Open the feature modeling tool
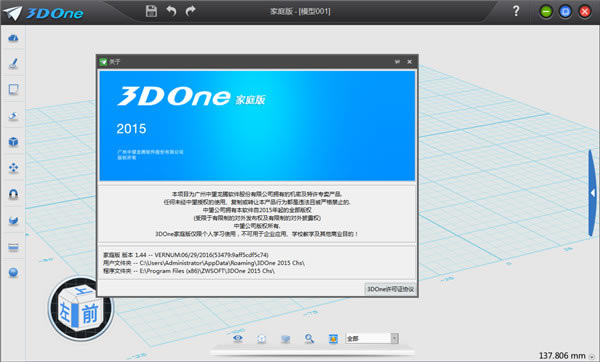 pyautogui.click(x=13, y=116)
